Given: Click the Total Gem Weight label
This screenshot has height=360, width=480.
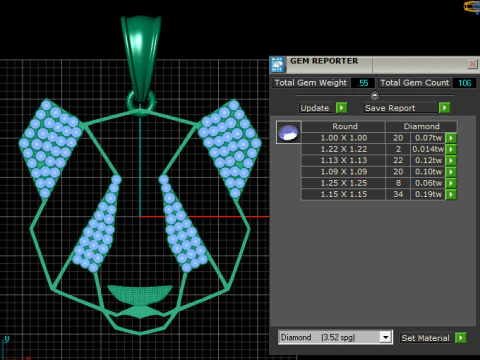Looking at the screenshot, I should pyautogui.click(x=311, y=83).
